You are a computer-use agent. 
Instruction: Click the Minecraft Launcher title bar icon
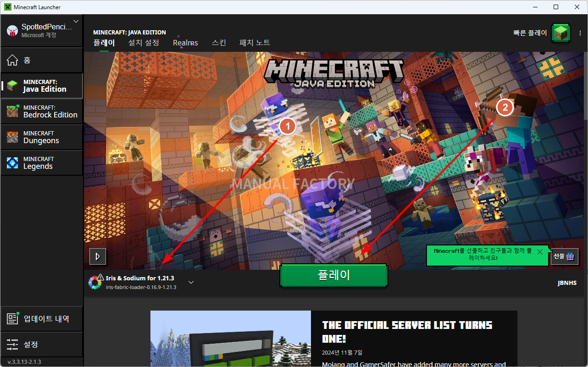7,7
